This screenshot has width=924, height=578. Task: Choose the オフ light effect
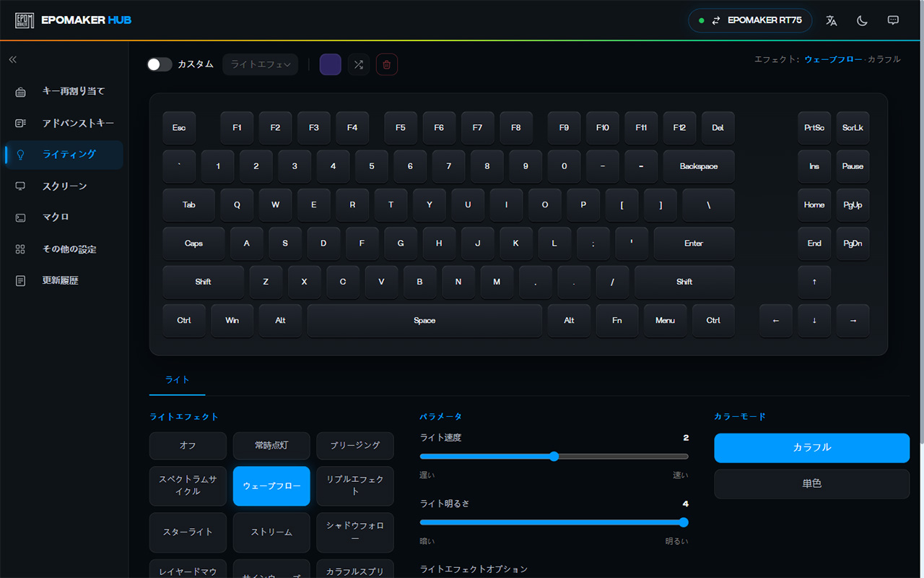click(188, 446)
